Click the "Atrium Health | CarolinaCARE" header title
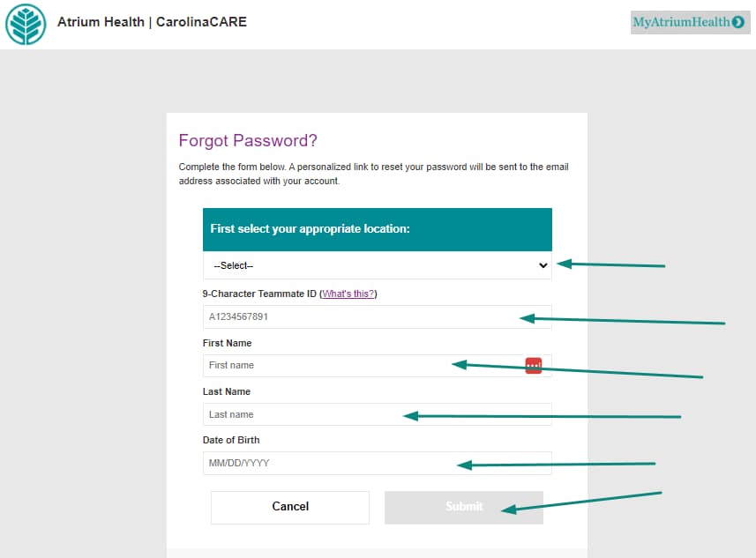The height and width of the screenshot is (558, 756). [152, 22]
